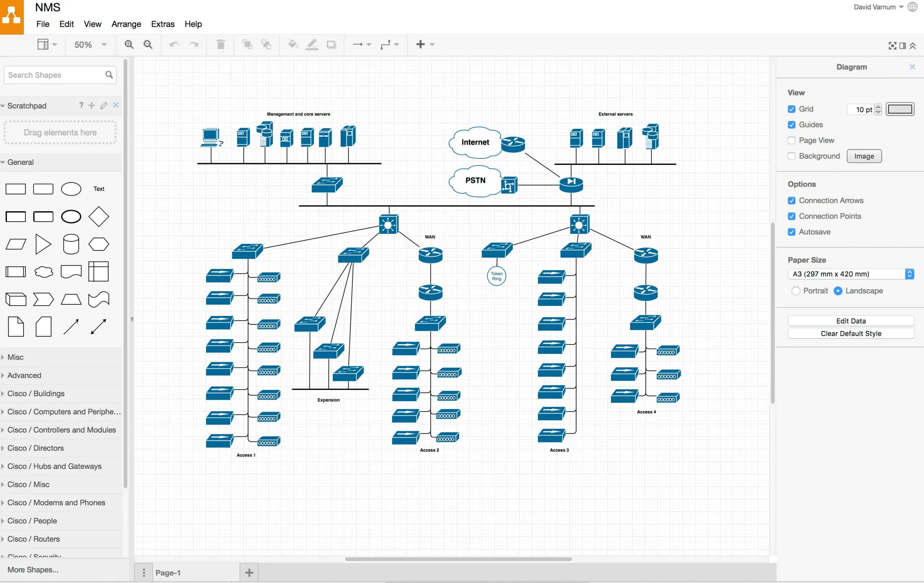
Task: Disable the Grid checkbox
Action: click(791, 109)
